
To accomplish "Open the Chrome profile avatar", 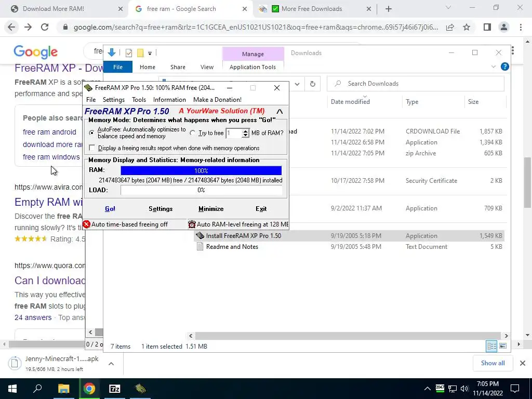I will coord(504,27).
